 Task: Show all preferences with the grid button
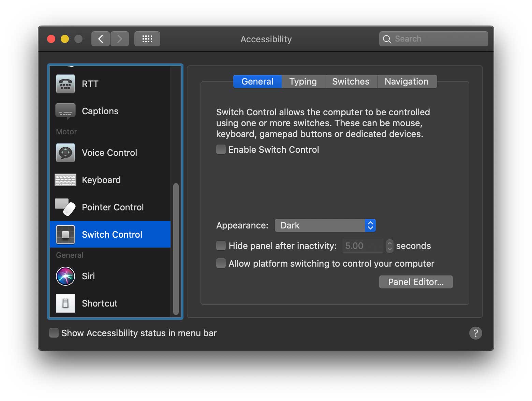coord(147,39)
